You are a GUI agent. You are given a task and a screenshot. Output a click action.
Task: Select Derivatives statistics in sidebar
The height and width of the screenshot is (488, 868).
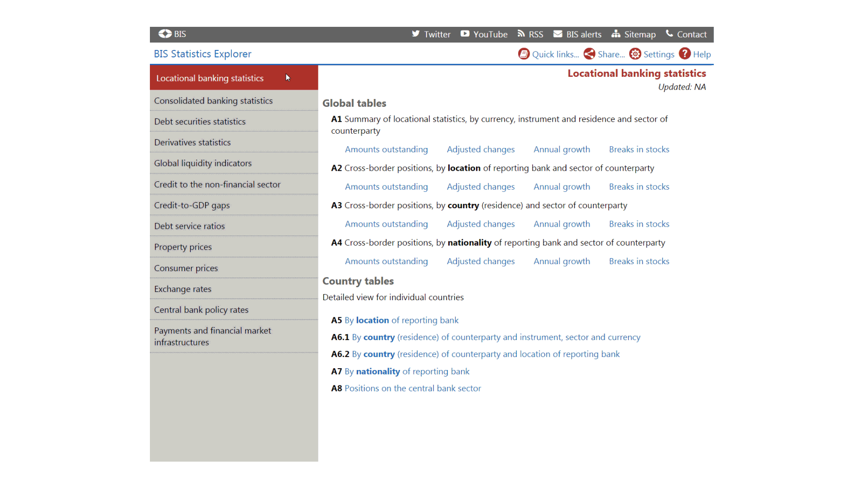(192, 142)
